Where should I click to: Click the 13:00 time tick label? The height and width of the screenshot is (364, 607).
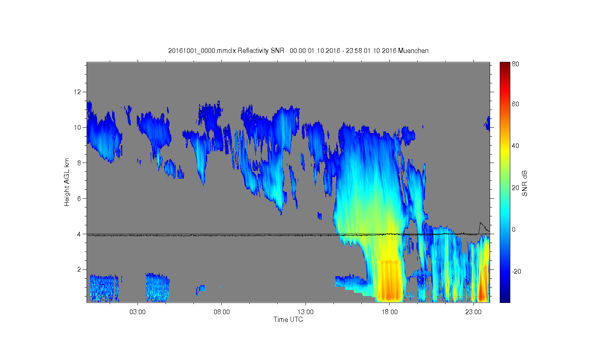click(306, 312)
